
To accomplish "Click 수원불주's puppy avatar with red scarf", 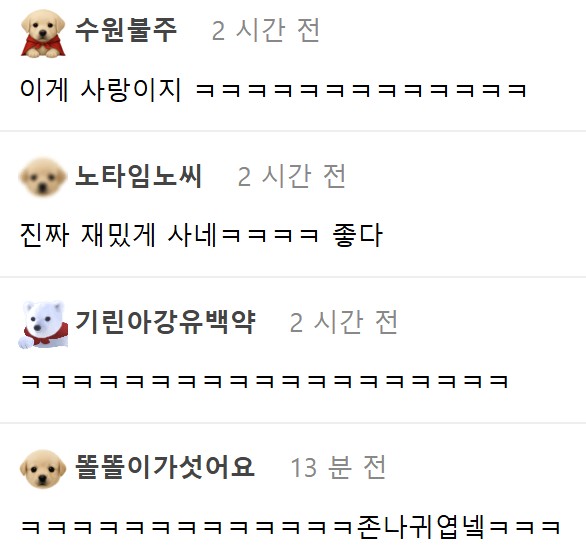I will click(x=43, y=34).
